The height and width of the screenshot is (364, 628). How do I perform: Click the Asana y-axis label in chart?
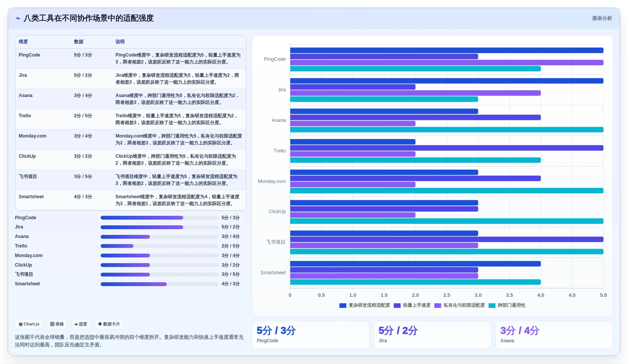pyautogui.click(x=279, y=120)
